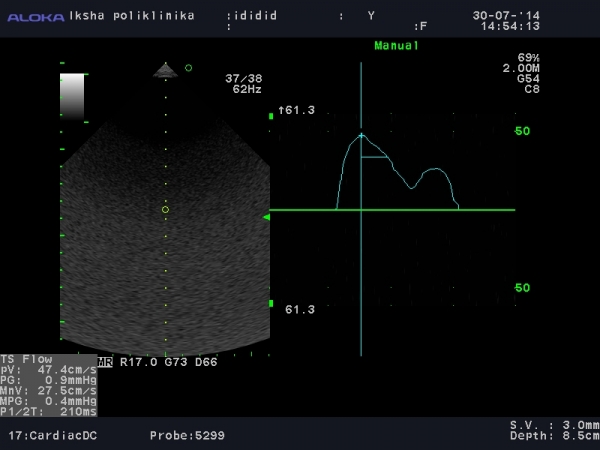
Task: Click the grayscale bar swatch
Action: 73,96
